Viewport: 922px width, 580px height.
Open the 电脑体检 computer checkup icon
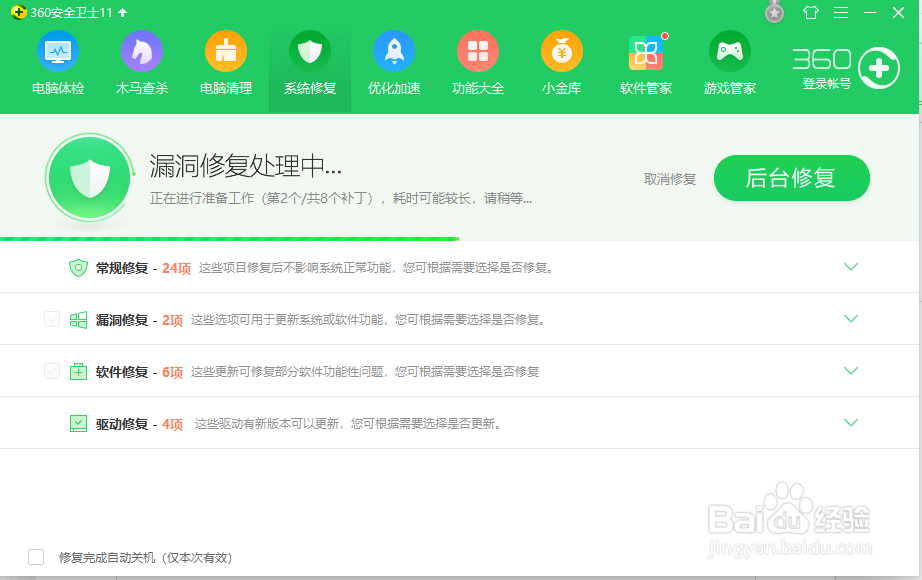tap(58, 52)
